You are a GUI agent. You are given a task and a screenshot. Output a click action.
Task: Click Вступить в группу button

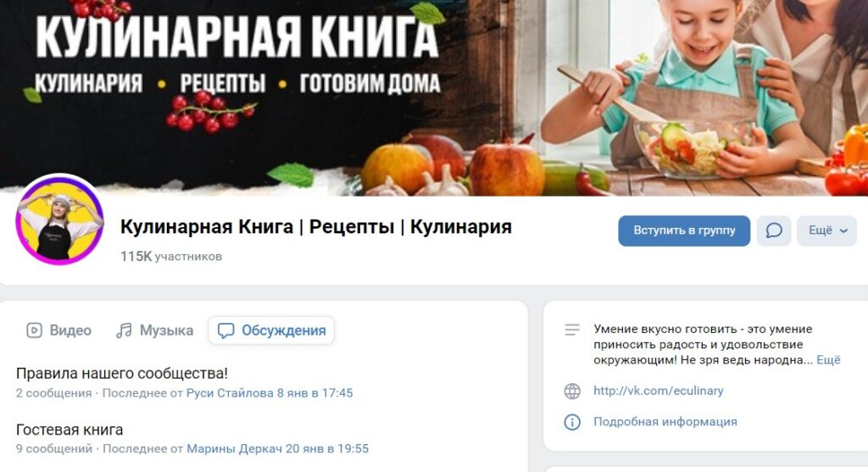click(684, 230)
